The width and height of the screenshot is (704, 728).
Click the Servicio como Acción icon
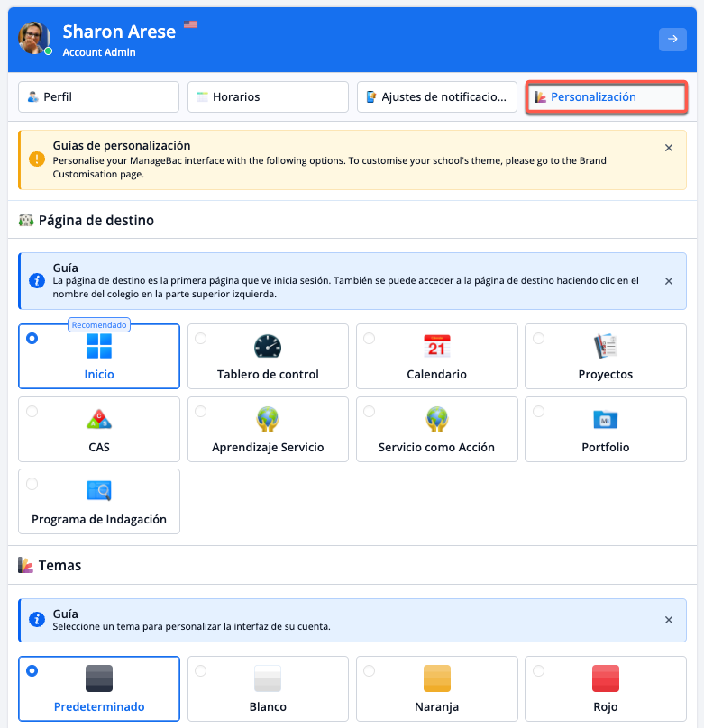pyautogui.click(x=436, y=419)
